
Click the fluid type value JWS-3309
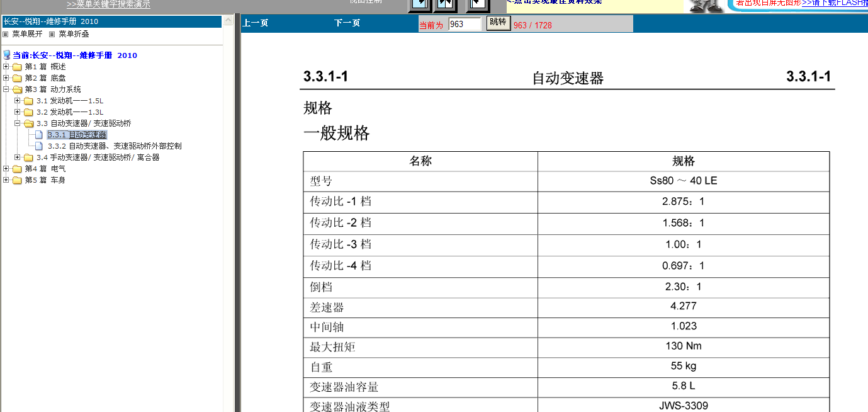pyautogui.click(x=684, y=406)
